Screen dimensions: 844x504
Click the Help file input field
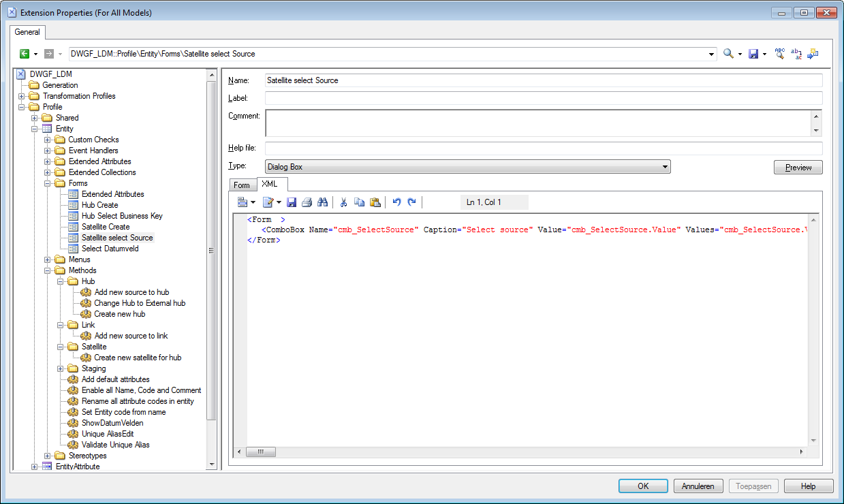coord(544,148)
